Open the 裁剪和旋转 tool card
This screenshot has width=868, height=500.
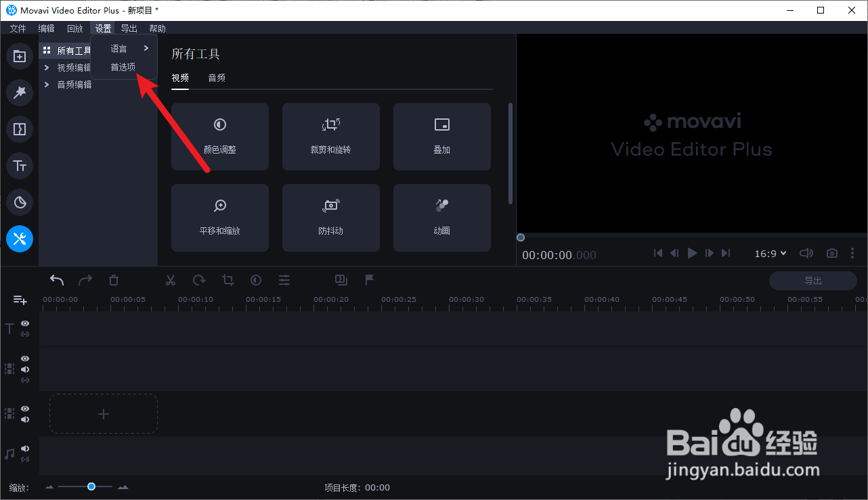coord(331,137)
